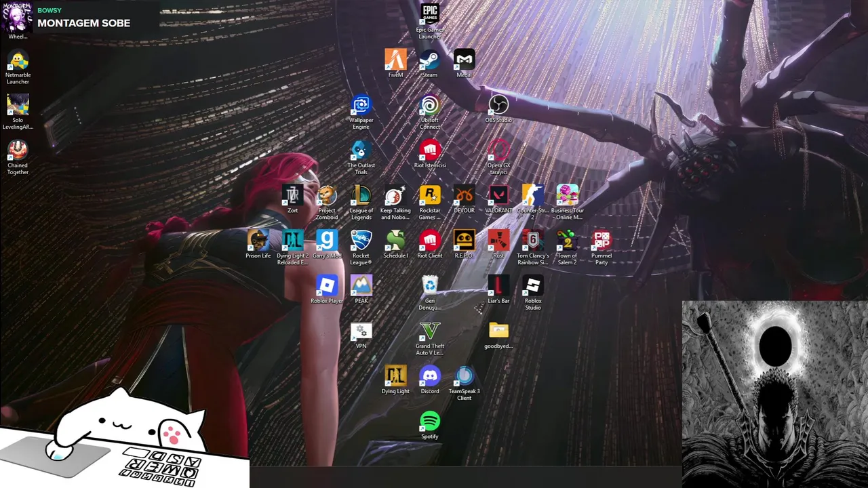Open Netmarble Launcher icon
Image resolution: width=868 pixels, height=488 pixels.
[18, 60]
